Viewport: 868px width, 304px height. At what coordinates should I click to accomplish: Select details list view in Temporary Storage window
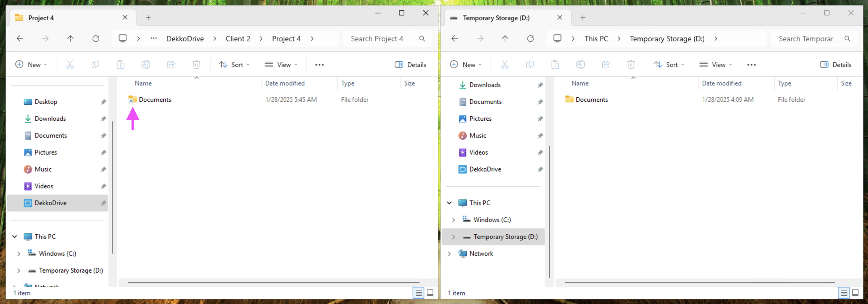pos(844,293)
